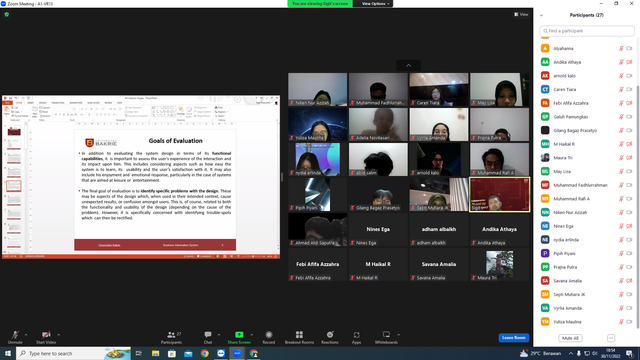Click the 'You are viewing Sigit's screen' banner

[320, 4]
